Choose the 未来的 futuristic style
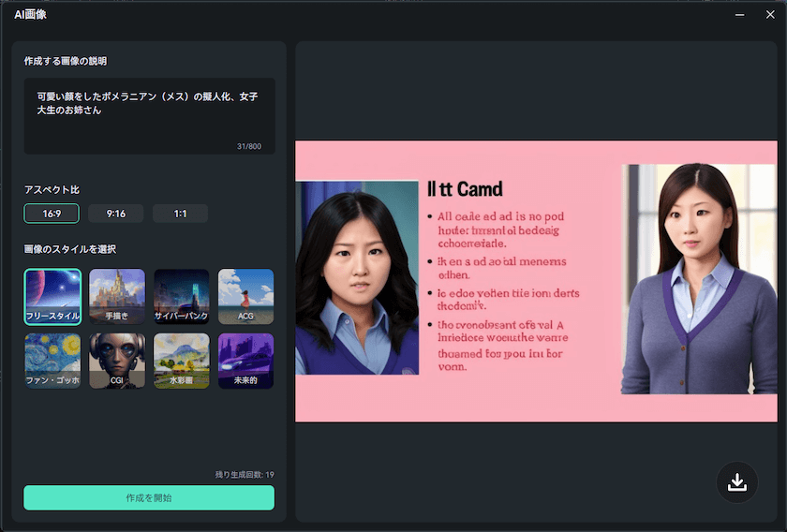Viewport: 787px width, 532px height. point(245,361)
